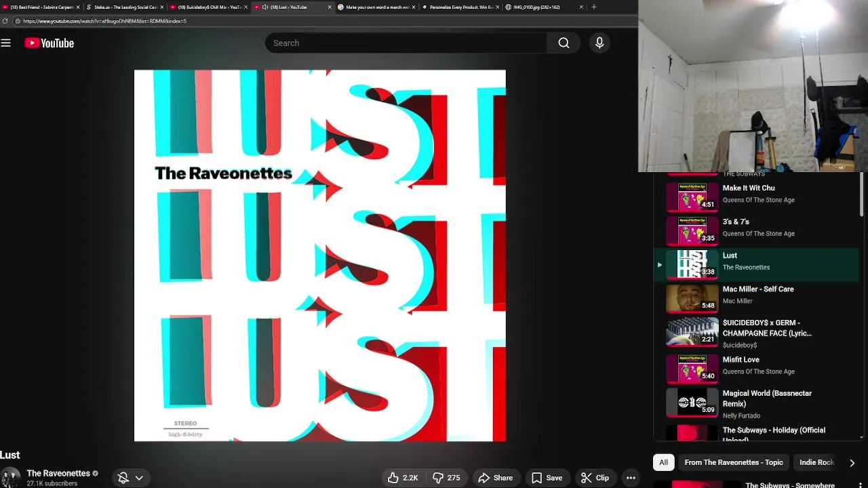868x488 pixels.
Task: Toggle the subscription notification bell
Action: click(x=123, y=478)
